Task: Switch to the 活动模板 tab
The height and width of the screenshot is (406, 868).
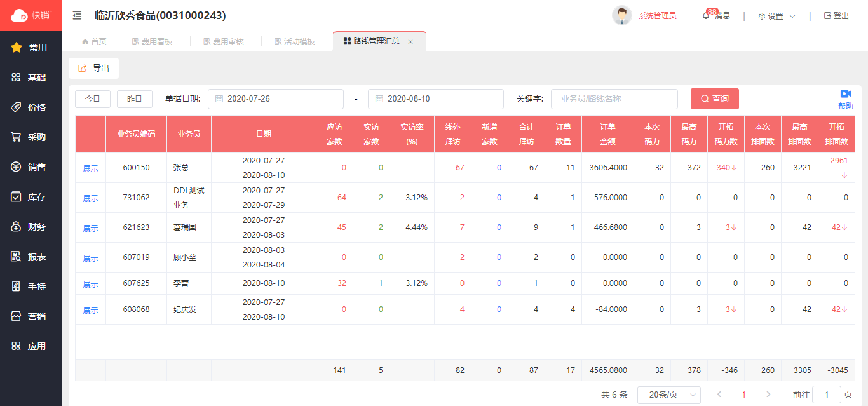Action: (294, 42)
